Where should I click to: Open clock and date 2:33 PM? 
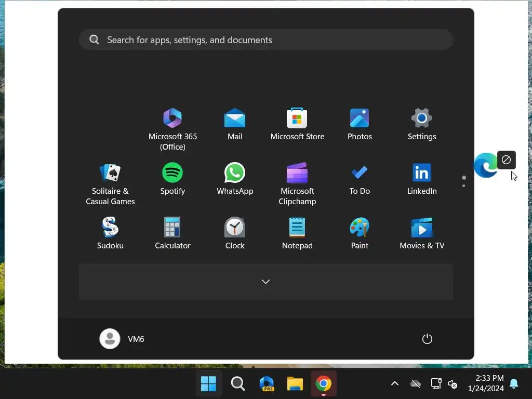486,383
